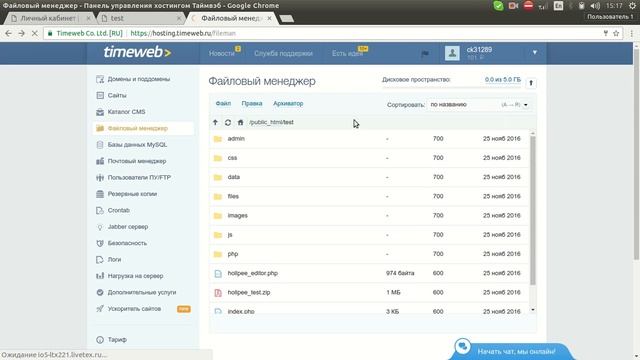Viewport: 640px width, 360px height.
Task: Click the images folder icon
Action: tap(218, 216)
